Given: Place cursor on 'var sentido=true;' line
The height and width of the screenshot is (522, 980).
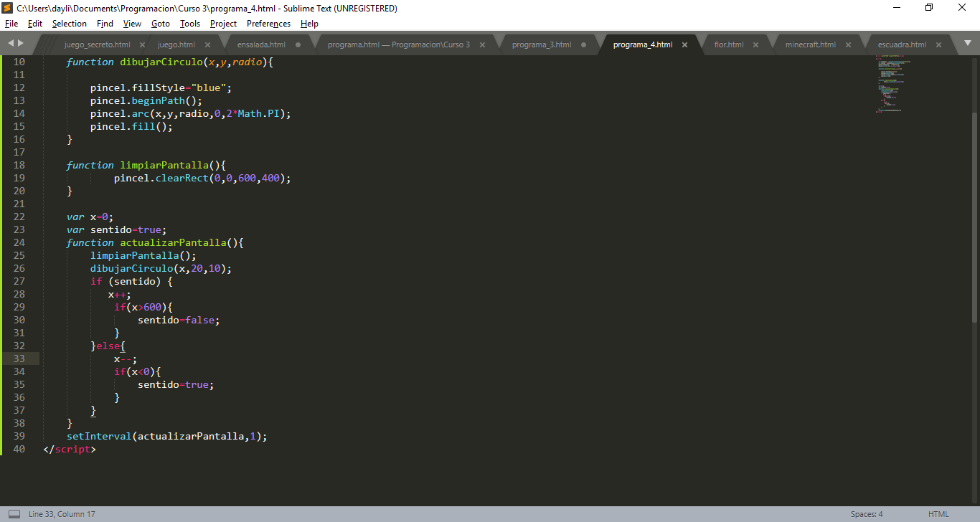Looking at the screenshot, I should [116, 229].
